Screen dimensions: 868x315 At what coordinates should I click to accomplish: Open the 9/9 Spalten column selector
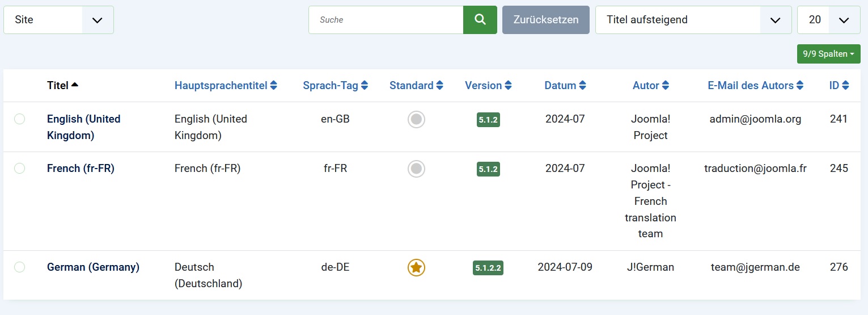coord(829,54)
